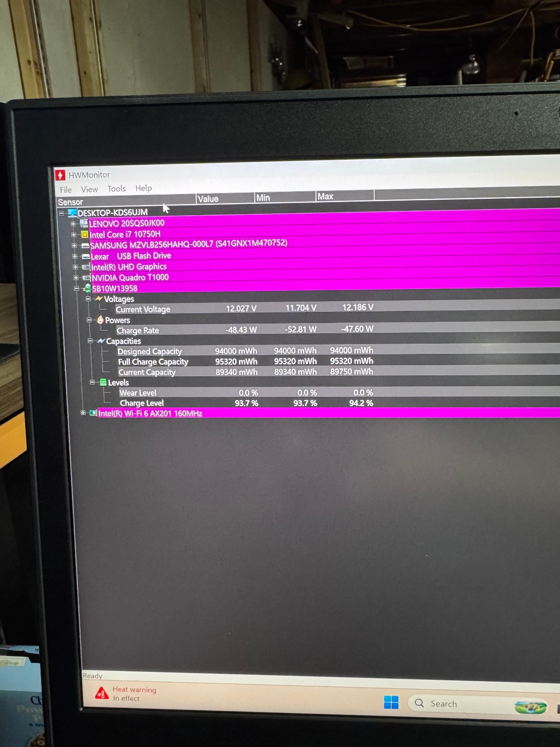Viewport: 560px width, 747px height.
Task: Open the Tools menu
Action: tap(117, 189)
